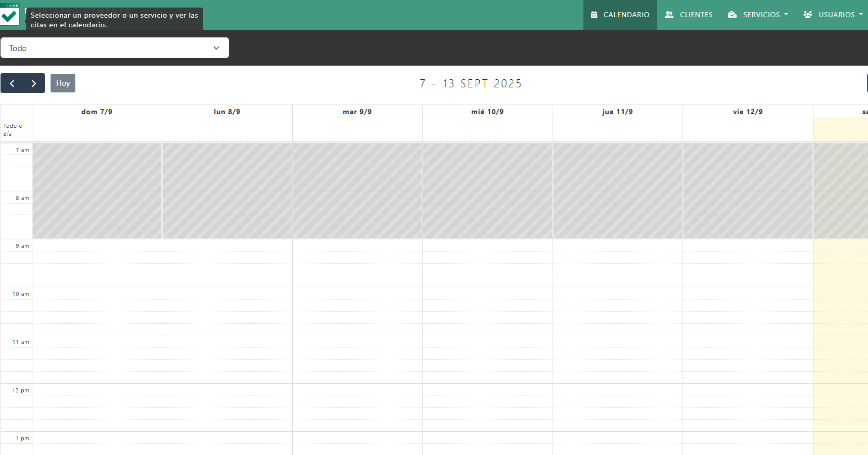
Task: Go to previous week with left chevron
Action: pos(12,83)
